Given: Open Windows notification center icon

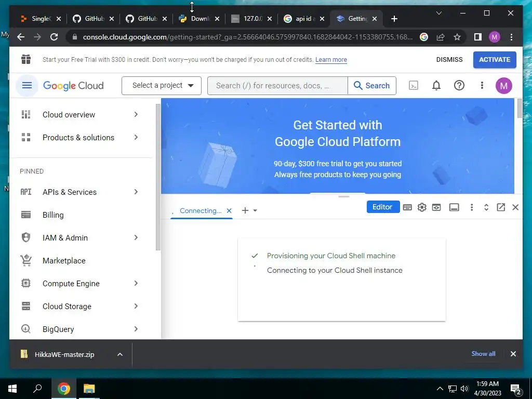Looking at the screenshot, I should tap(516, 389).
